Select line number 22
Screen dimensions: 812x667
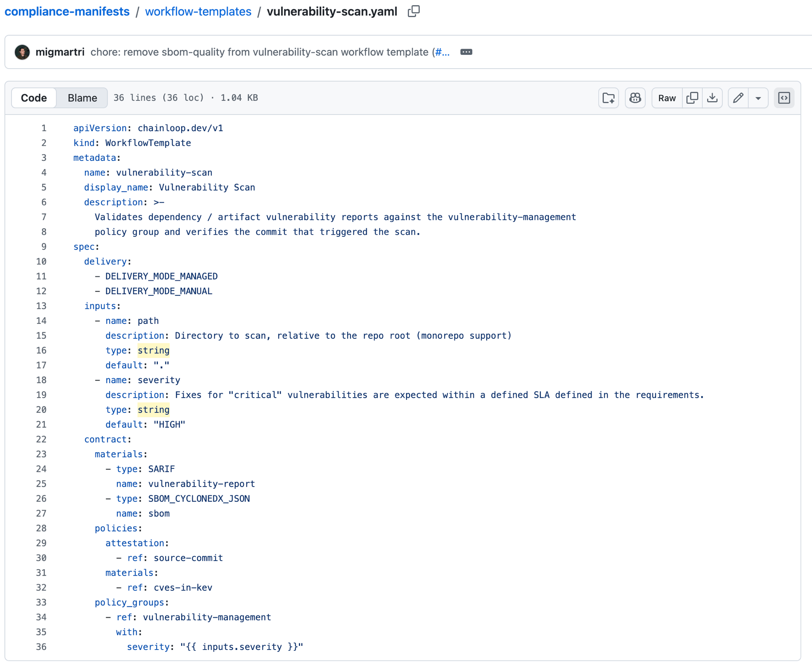pos(41,440)
